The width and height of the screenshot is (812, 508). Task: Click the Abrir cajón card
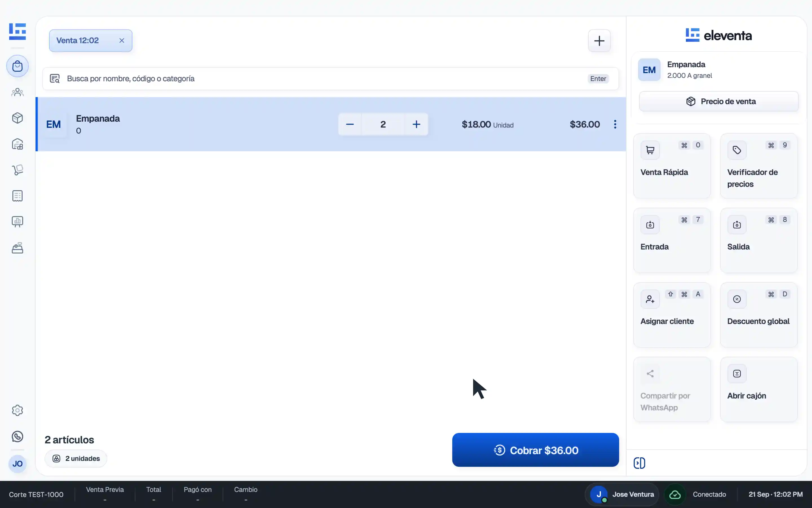pos(759,390)
